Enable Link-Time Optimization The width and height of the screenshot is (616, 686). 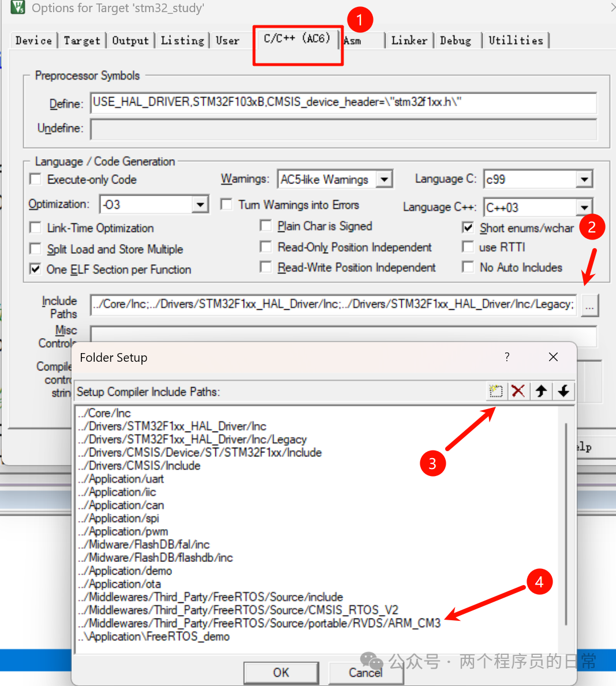coord(35,228)
